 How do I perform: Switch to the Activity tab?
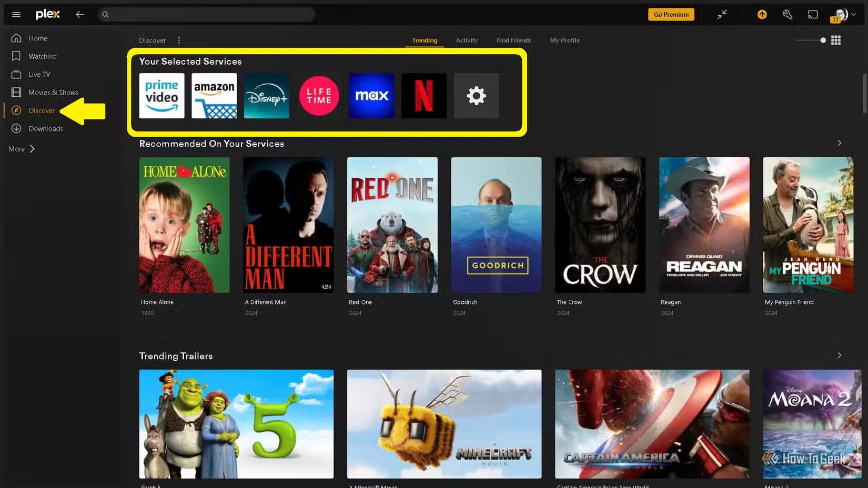pyautogui.click(x=467, y=40)
